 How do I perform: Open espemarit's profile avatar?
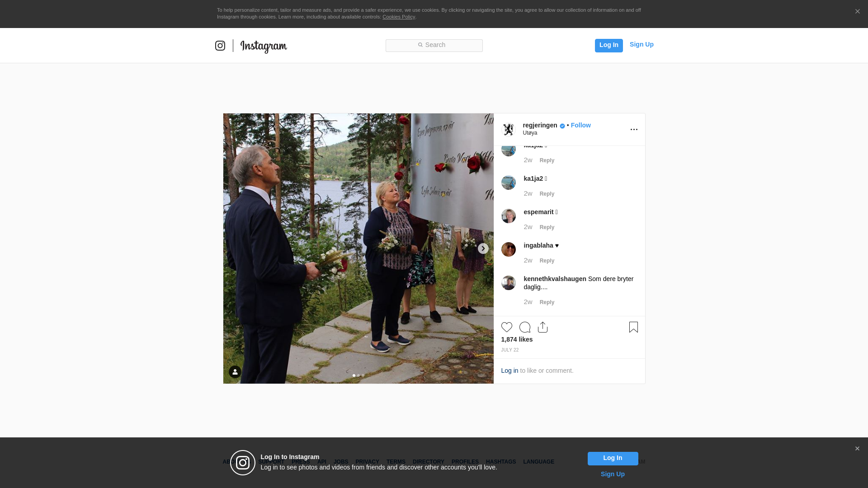(x=509, y=216)
